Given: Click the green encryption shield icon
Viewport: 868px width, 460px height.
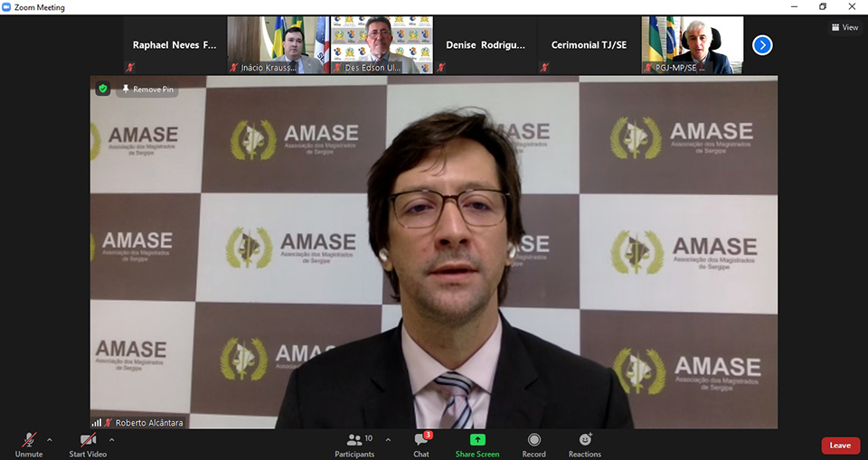Looking at the screenshot, I should pyautogui.click(x=103, y=89).
